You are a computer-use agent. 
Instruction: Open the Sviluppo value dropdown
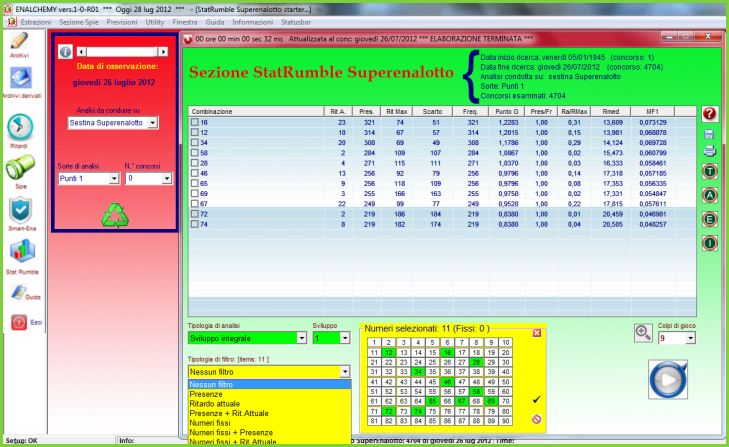[345, 338]
